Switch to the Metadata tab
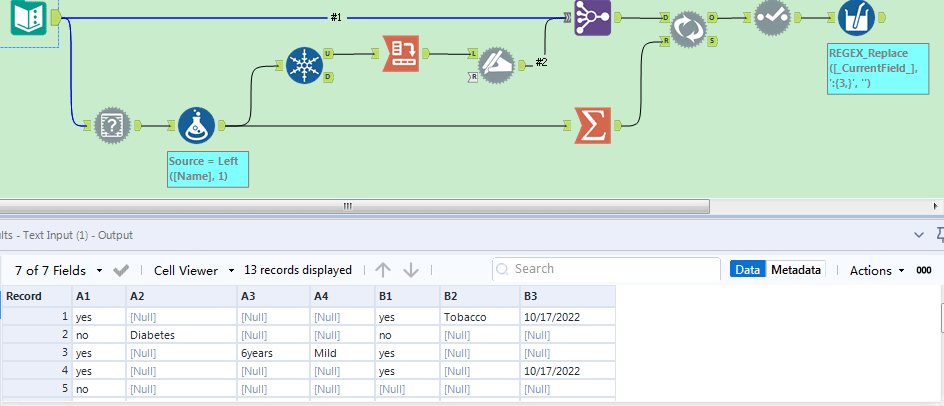944x406 pixels. click(797, 270)
